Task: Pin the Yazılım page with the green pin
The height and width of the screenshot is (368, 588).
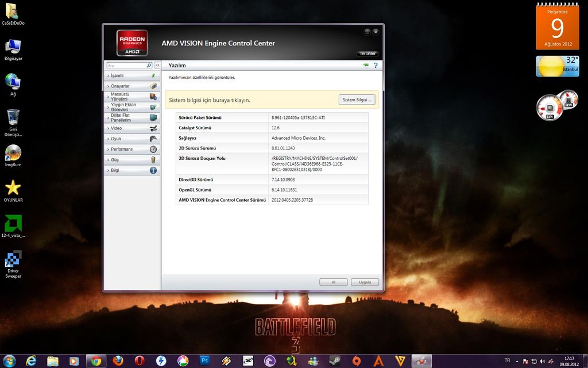Action: pos(366,66)
